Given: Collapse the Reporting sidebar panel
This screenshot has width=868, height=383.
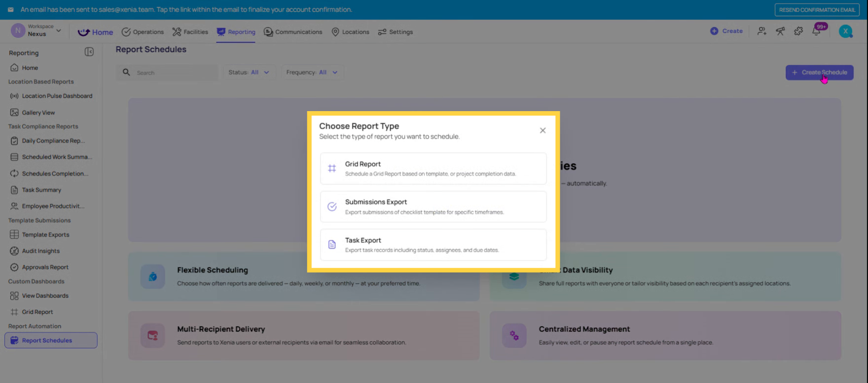Looking at the screenshot, I should (89, 52).
